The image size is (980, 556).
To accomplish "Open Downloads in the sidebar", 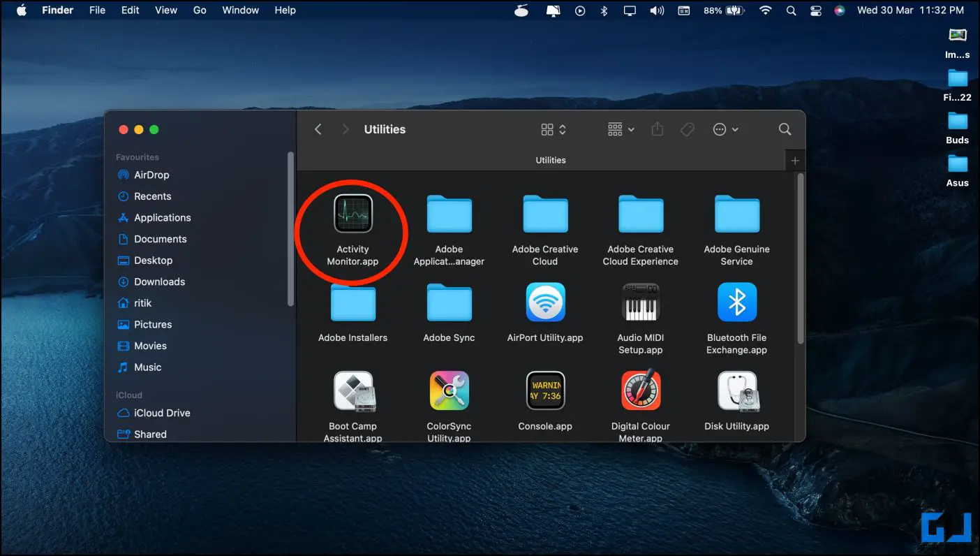I will click(x=159, y=281).
